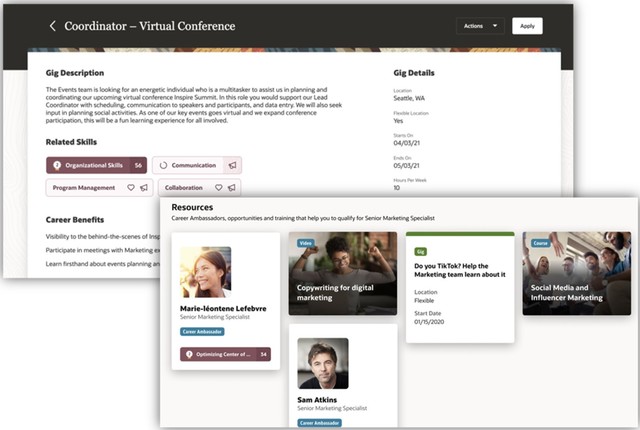Open the Actions dropdown menu

tap(480, 26)
